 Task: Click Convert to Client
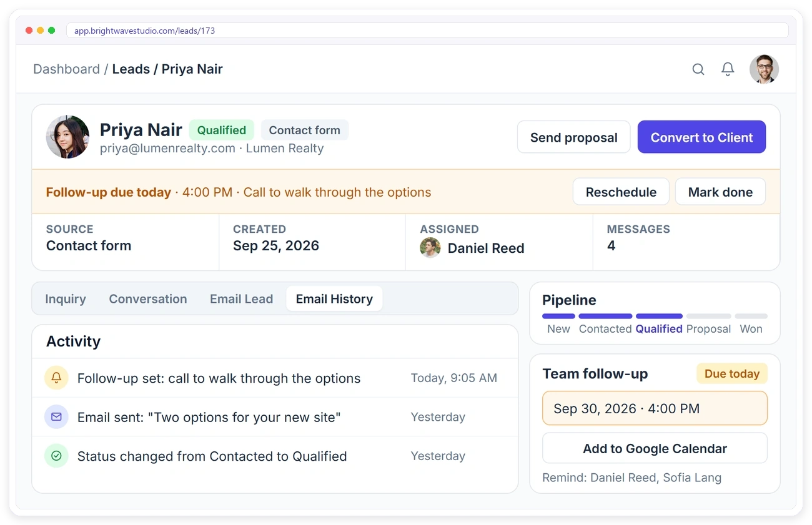pos(701,137)
